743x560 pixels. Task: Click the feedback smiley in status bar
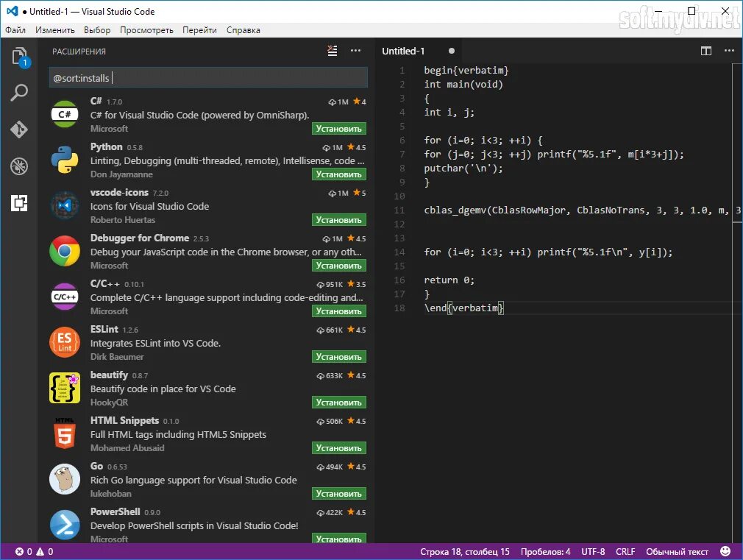(x=725, y=551)
